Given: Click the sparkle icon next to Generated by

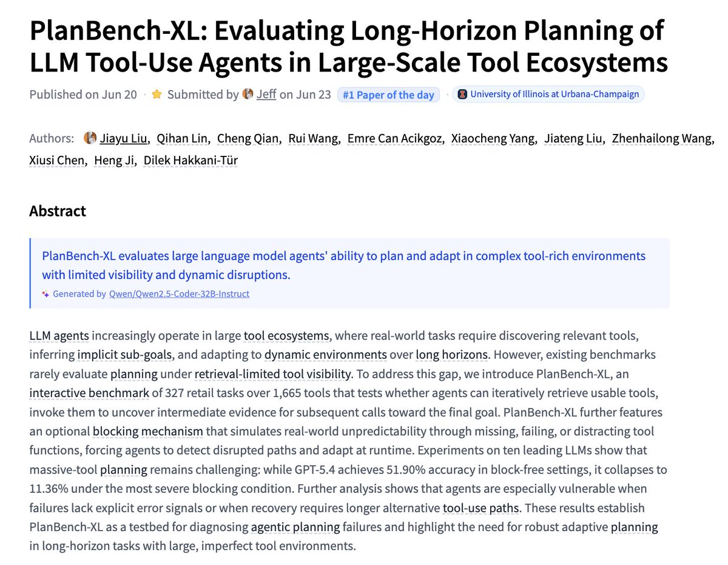Looking at the screenshot, I should coord(45,294).
